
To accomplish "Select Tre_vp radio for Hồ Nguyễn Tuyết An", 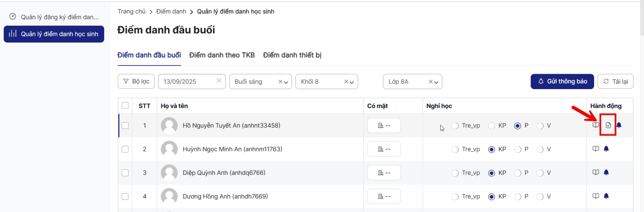I will [455, 126].
